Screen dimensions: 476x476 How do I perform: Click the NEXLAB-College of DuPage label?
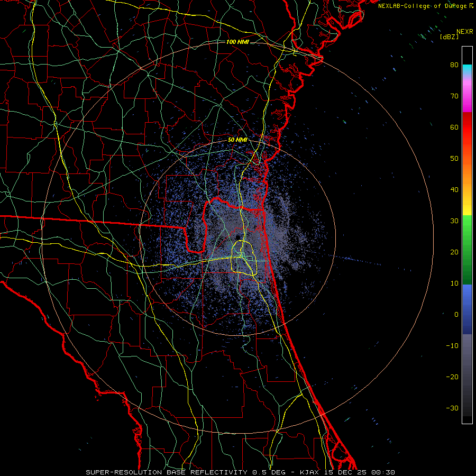click(x=425, y=6)
